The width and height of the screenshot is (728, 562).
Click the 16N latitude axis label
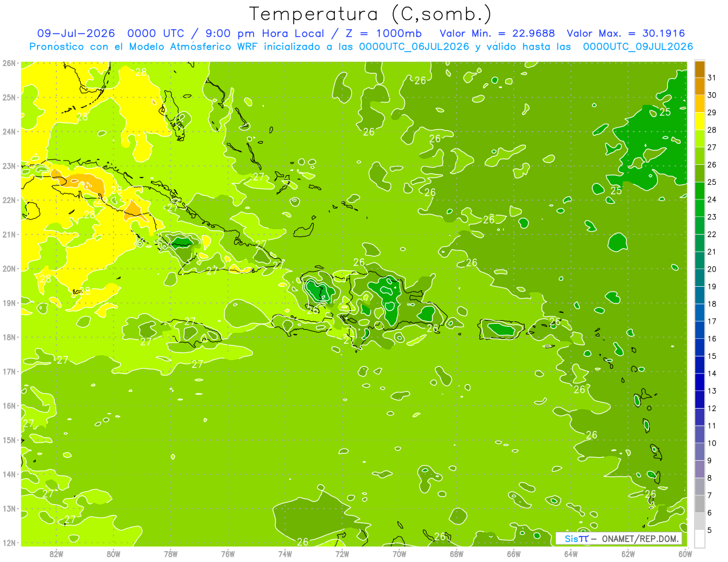9,406
